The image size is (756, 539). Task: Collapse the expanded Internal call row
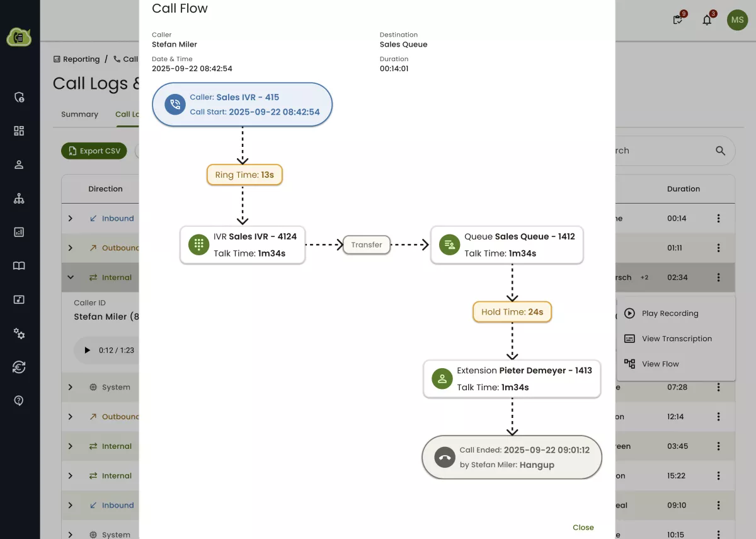pos(71,277)
